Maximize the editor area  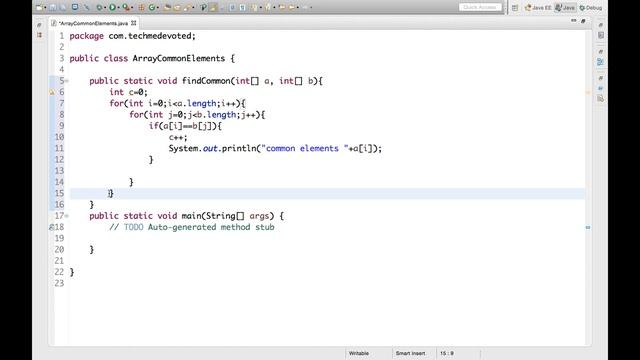(583, 20)
